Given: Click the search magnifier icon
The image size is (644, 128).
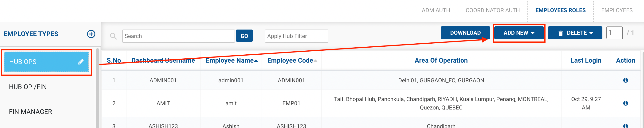Looking at the screenshot, I should click(x=113, y=36).
